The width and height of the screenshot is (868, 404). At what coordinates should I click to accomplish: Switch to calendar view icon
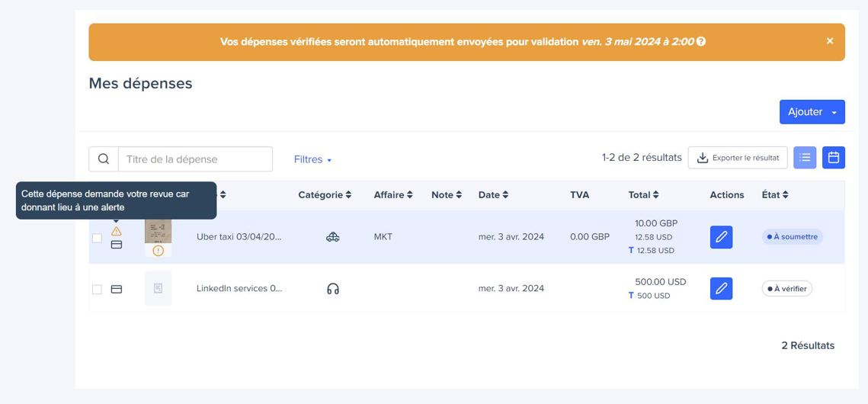coord(833,158)
